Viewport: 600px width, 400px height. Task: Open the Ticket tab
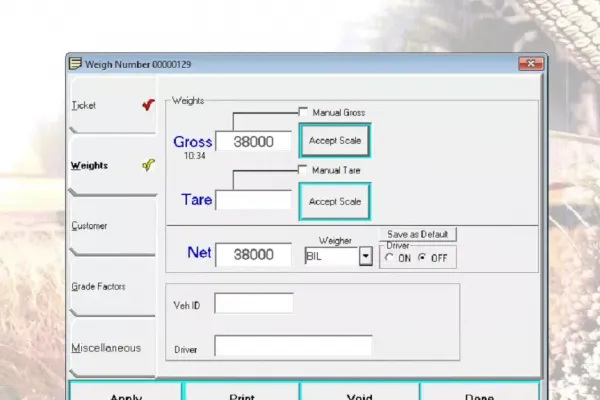point(113,105)
